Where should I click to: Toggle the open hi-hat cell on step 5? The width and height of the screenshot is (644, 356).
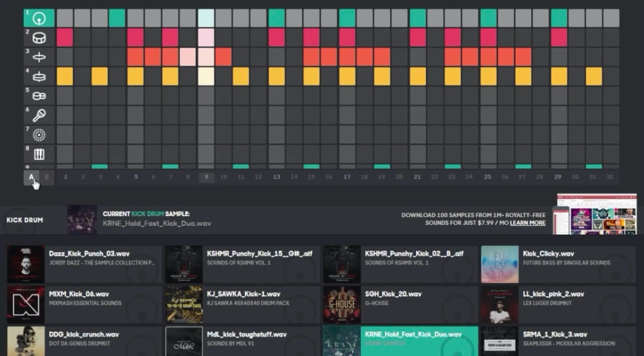click(136, 57)
